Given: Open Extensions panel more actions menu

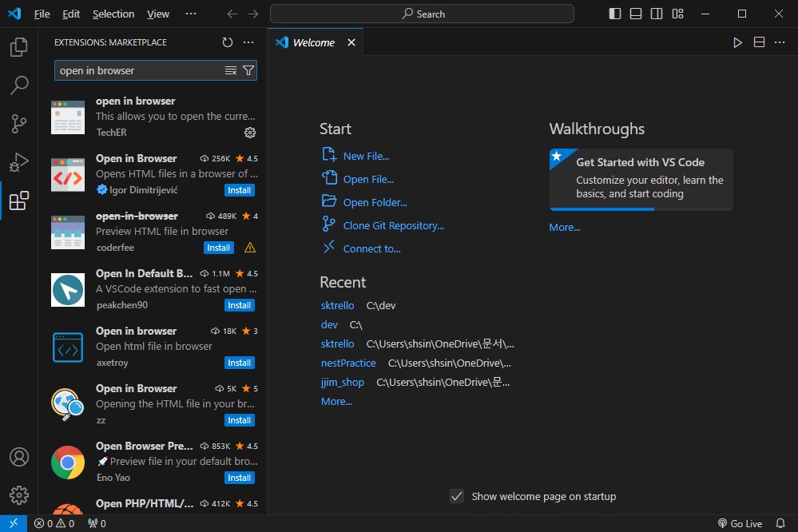Looking at the screenshot, I should tap(248, 42).
